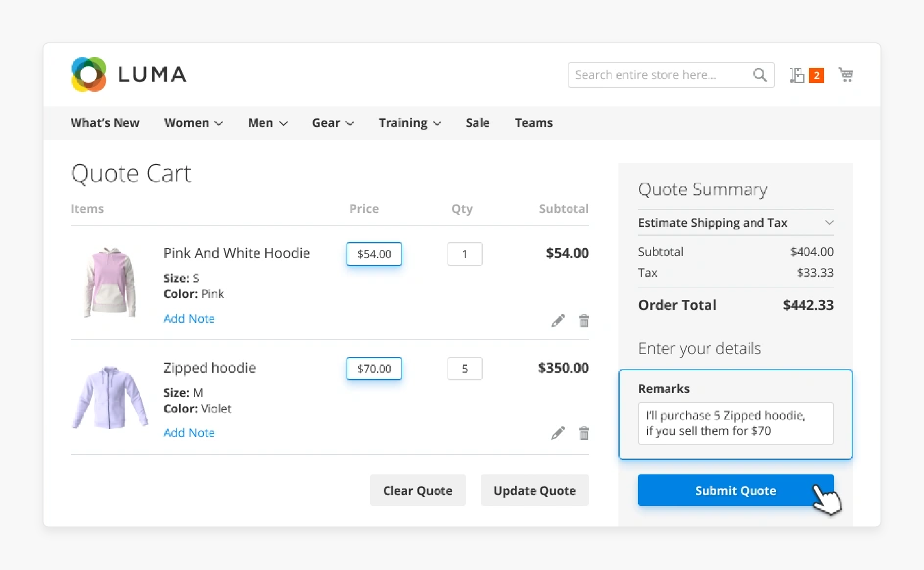Click the search magnifier icon
Screen dimensions: 924x570
click(x=760, y=75)
